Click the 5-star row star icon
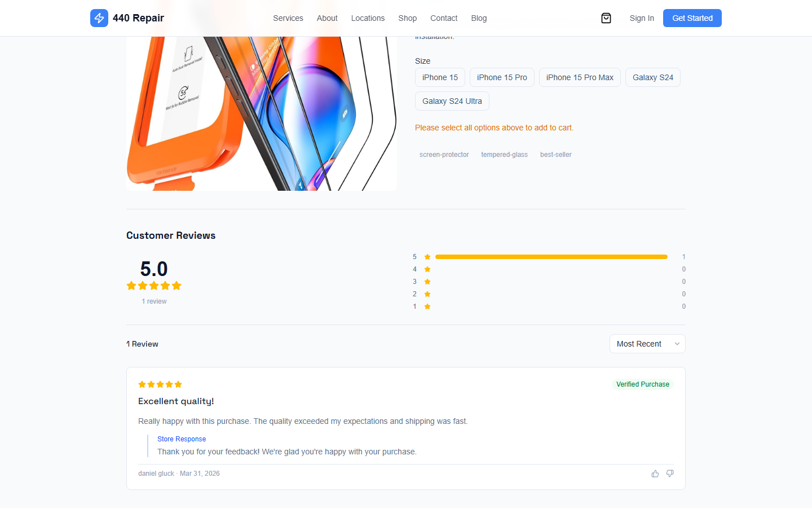Image resolution: width=812 pixels, height=508 pixels. click(427, 257)
